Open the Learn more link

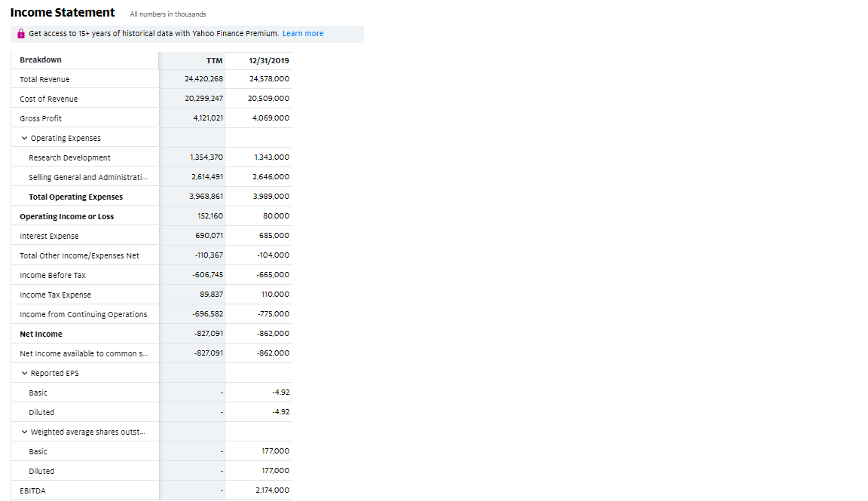303,34
